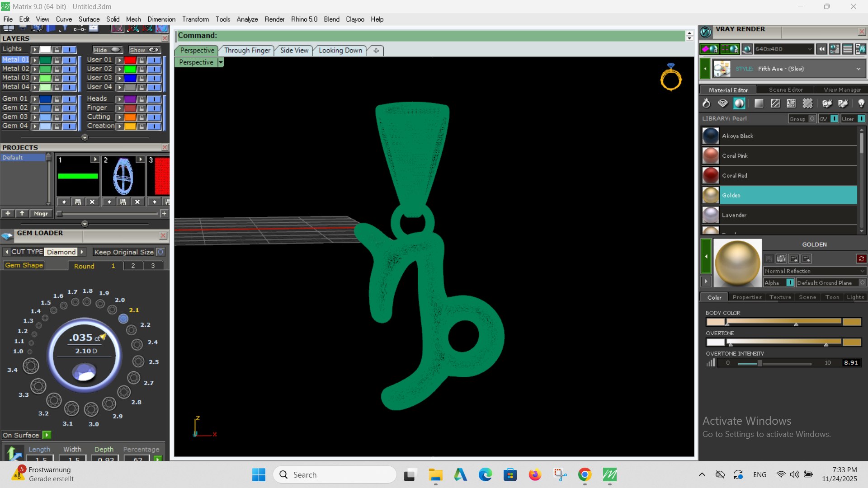Screen dimensions: 868x488
Task: Toggle lock on Gem 01 layer
Action: [57, 99]
